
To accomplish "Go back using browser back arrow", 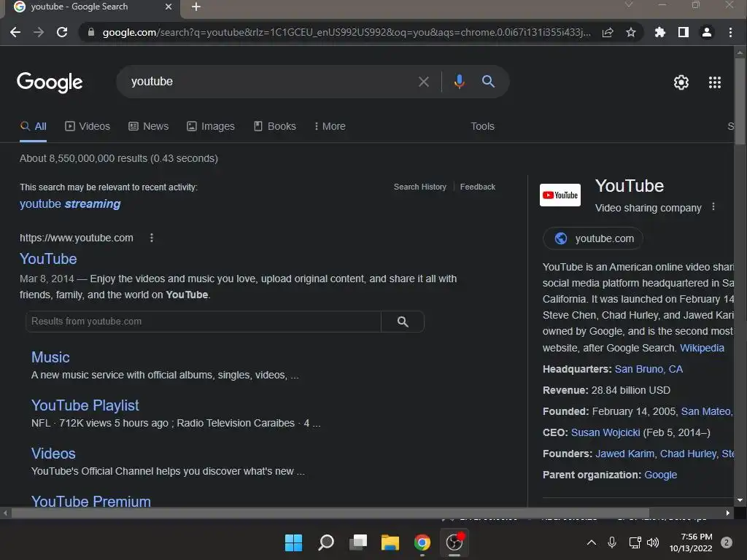I will (15, 32).
